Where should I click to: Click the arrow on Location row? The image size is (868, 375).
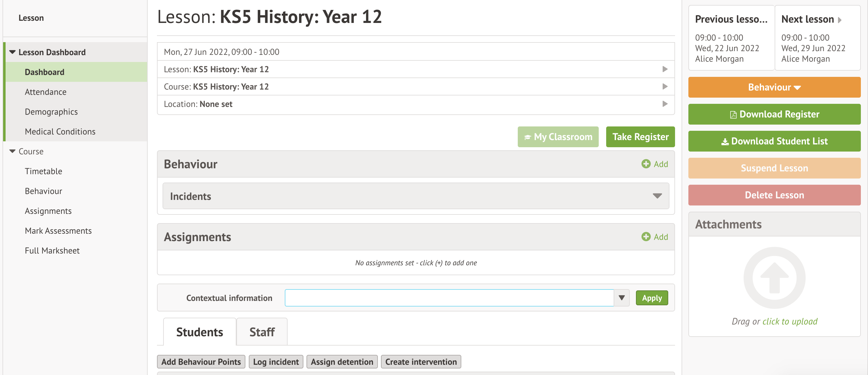pos(664,104)
